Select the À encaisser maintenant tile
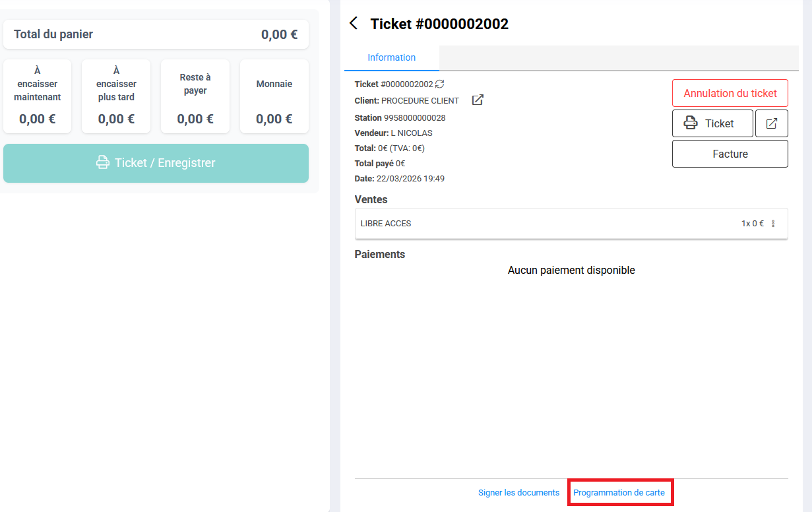812x512 pixels. tap(38, 96)
